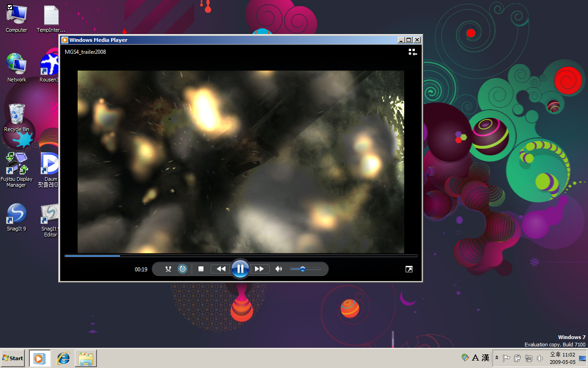This screenshot has width=588, height=368.
Task: Select the TempInter... file on desktop
Action: point(51,18)
